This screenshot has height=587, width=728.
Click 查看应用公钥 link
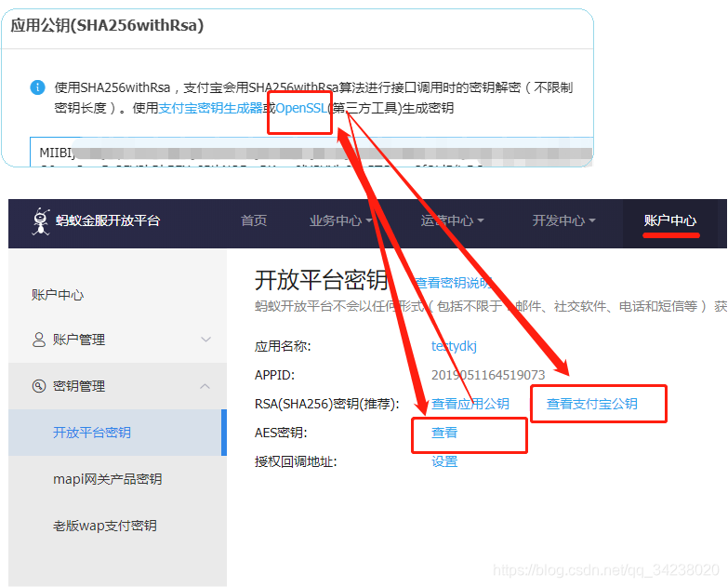point(470,404)
